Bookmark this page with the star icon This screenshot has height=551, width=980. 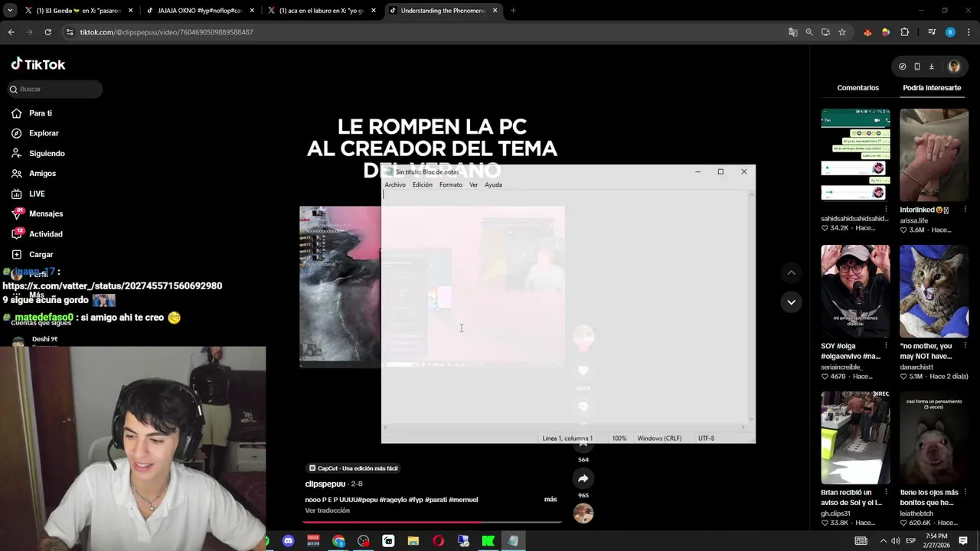842,32
